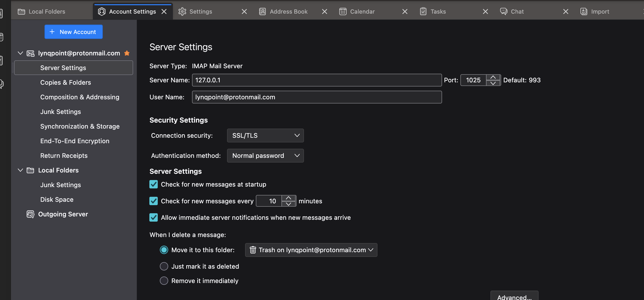Close the Settings tab

pos(244,11)
